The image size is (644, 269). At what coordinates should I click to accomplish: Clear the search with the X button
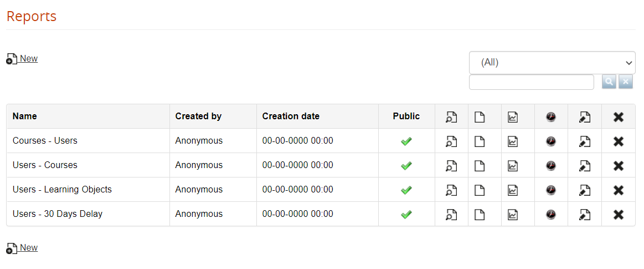pyautogui.click(x=626, y=82)
